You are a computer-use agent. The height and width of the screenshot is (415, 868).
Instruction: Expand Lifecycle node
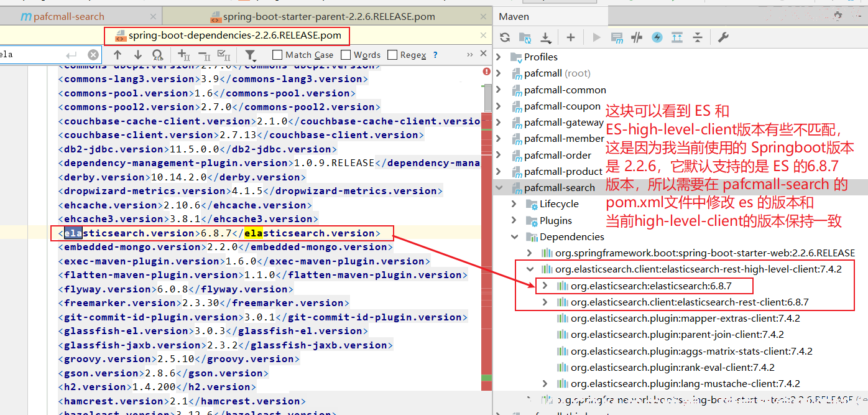[514, 204]
